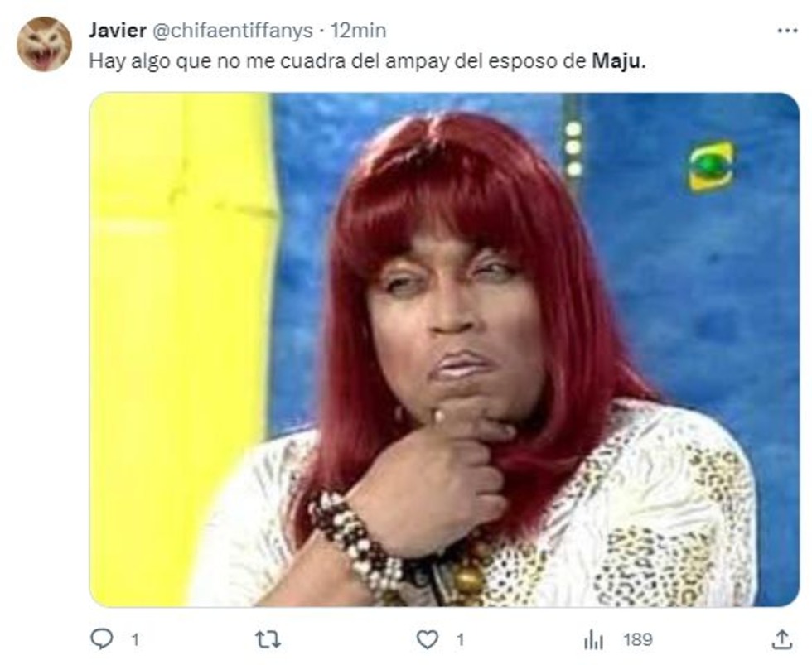Click the tweet text about ampay
The height and width of the screenshot is (665, 812).
click(368, 61)
